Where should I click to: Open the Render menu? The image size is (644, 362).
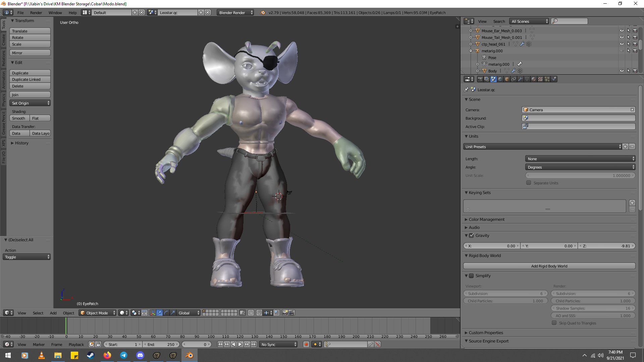point(36,12)
